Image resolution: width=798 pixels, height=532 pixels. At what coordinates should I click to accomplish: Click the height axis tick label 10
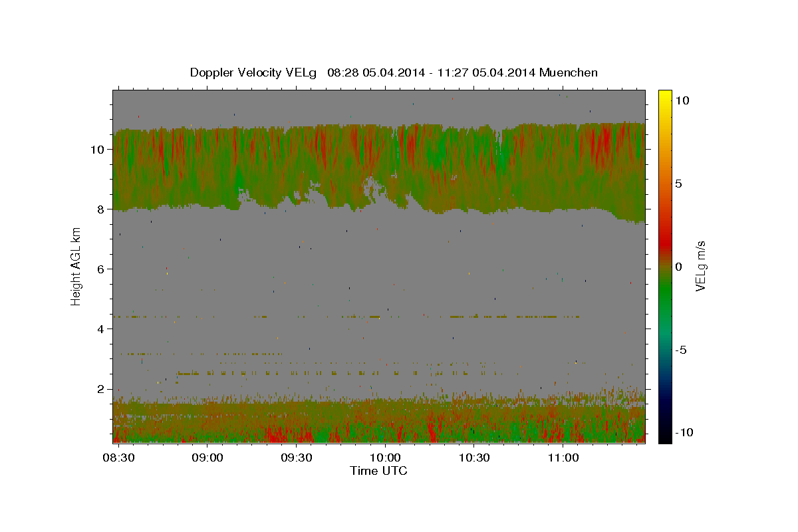98,150
